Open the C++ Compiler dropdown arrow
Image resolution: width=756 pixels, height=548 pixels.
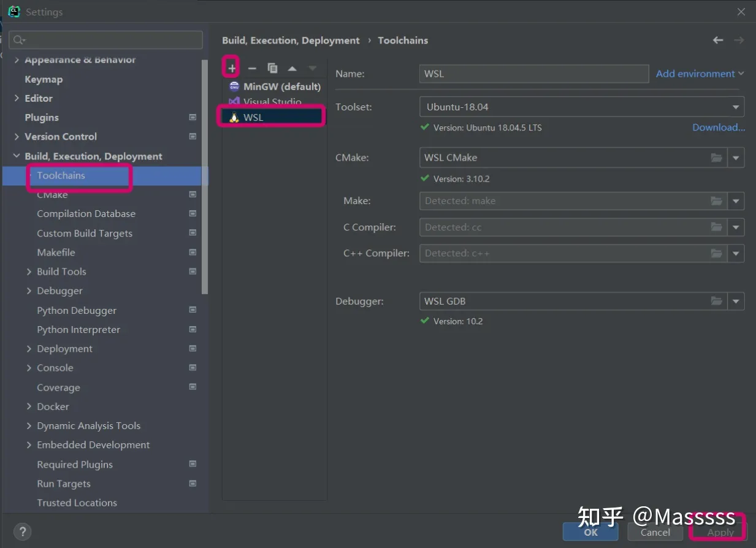point(736,253)
